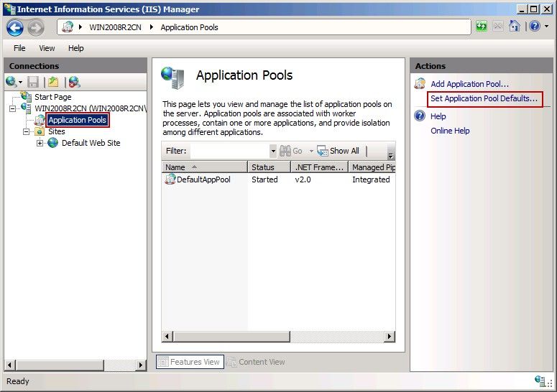
Task: Click the large Application Pools header icon
Action: point(172,78)
